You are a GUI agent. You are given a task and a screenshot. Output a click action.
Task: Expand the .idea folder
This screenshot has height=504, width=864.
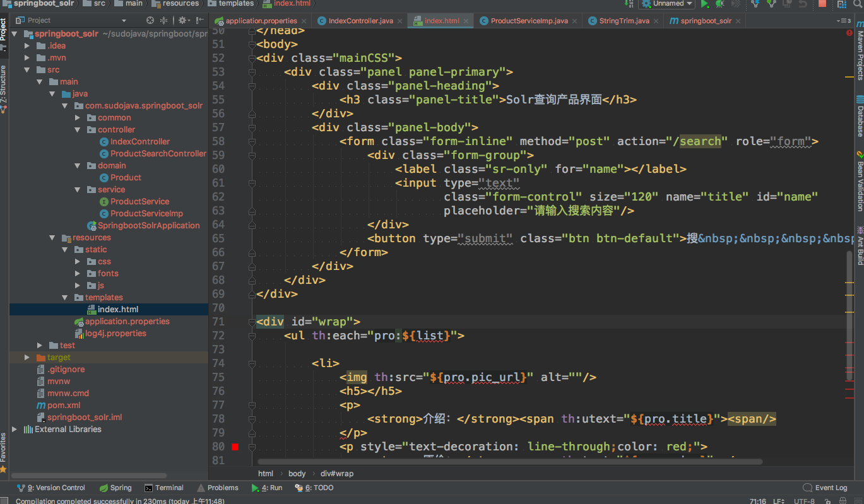pyautogui.click(x=27, y=45)
